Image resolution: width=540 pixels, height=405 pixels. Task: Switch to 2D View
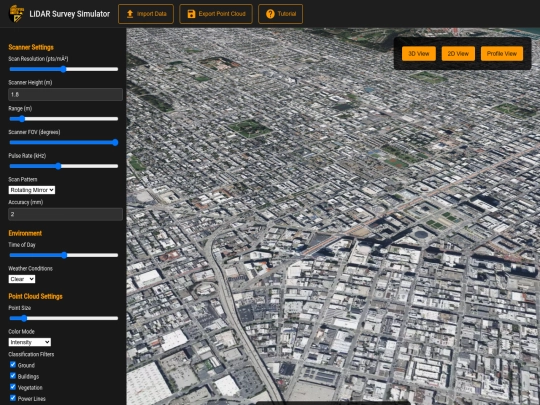[458, 54]
